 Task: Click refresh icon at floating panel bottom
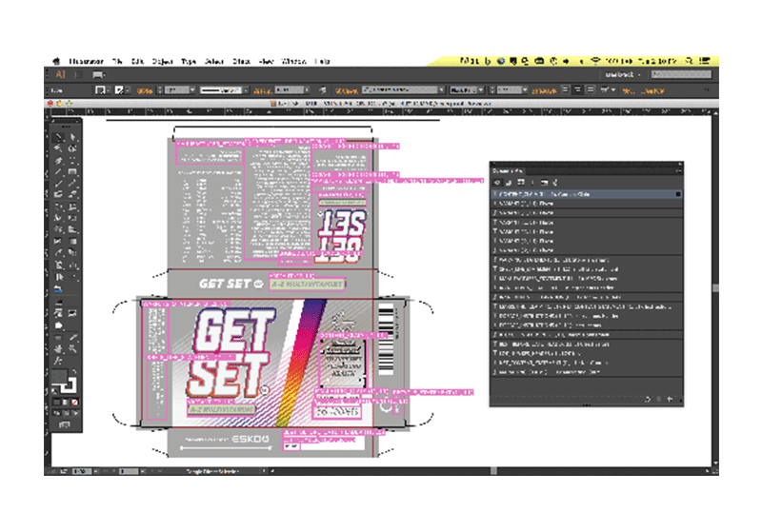click(x=648, y=399)
